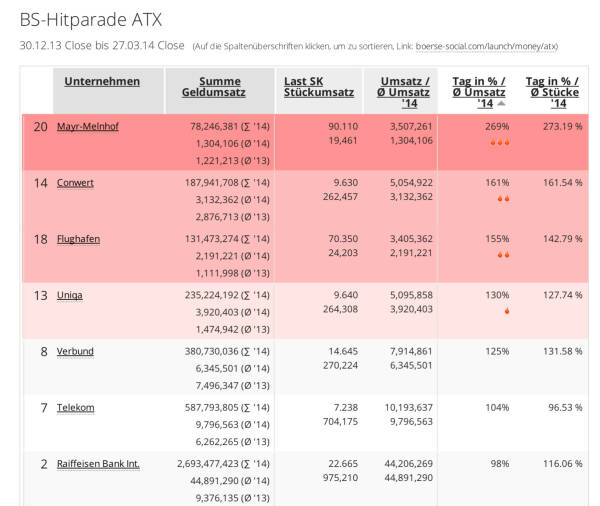This screenshot has height=506, width=600.
Task: Select the Verbund company link
Action: 75,351
